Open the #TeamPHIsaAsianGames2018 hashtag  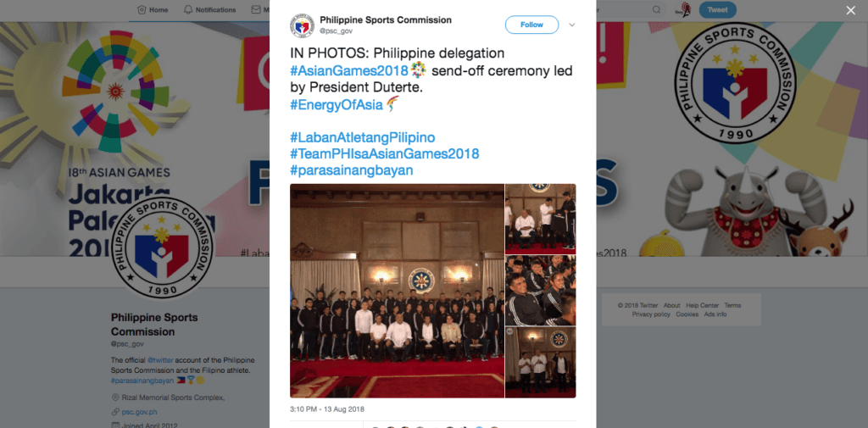tap(384, 153)
